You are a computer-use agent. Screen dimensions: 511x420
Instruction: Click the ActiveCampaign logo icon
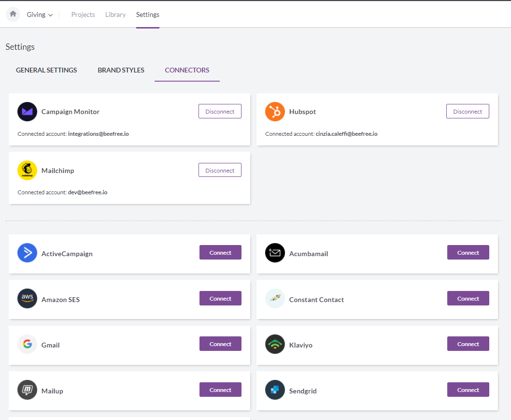(x=27, y=253)
